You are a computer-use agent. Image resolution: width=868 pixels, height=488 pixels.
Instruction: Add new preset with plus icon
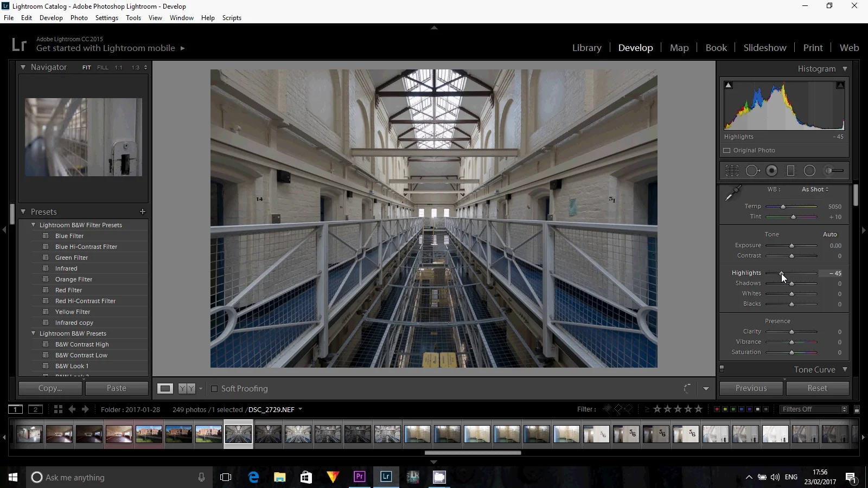click(143, 211)
